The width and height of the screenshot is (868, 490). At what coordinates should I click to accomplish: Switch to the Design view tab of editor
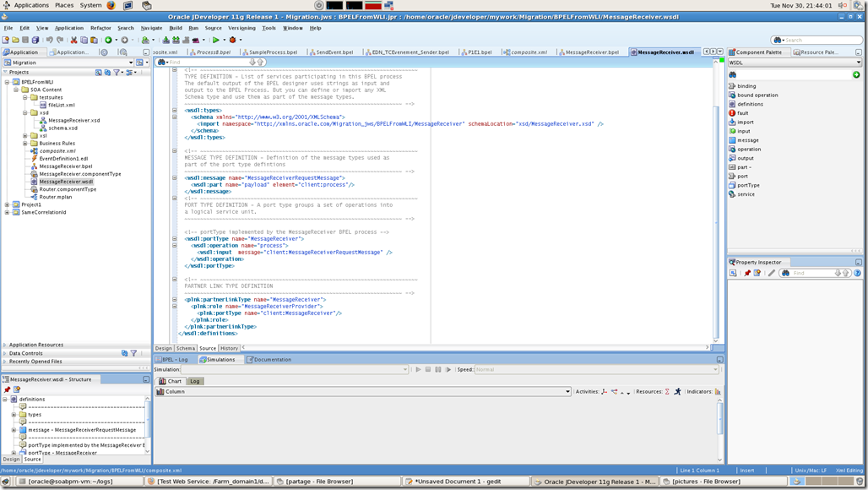pos(163,348)
